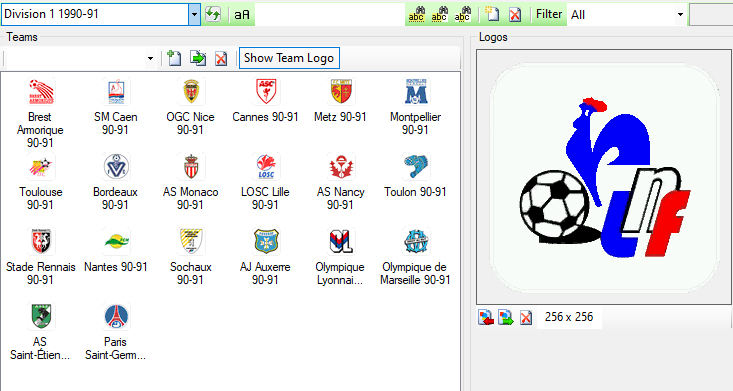Select the AJ Auxerre 90-91 team icon
This screenshot has width=733, height=391.
pyautogui.click(x=266, y=241)
